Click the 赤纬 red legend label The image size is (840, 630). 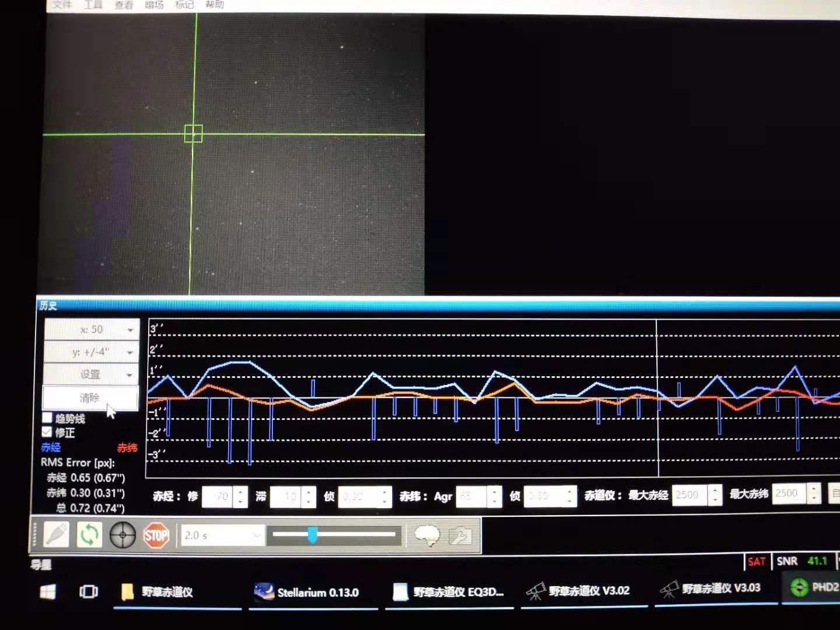127,447
